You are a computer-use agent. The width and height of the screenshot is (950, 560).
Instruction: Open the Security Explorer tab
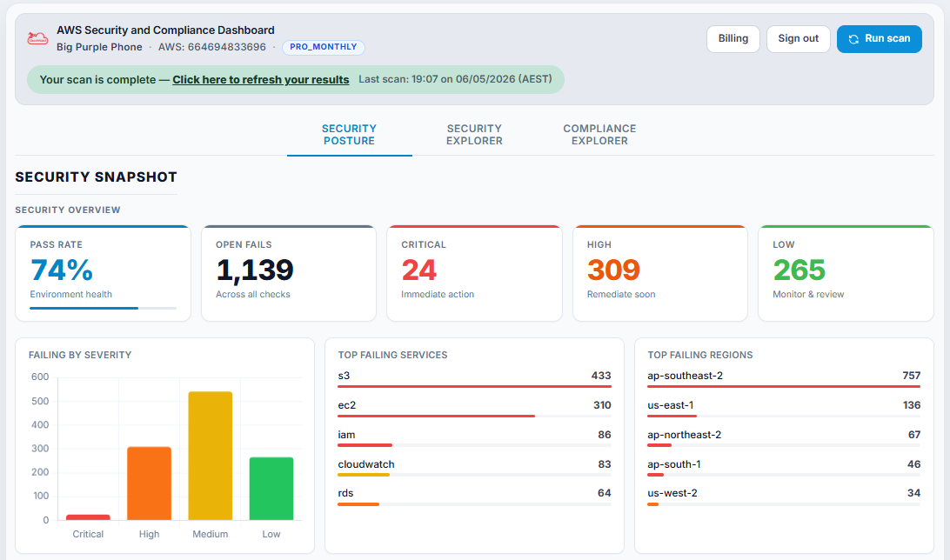(474, 135)
